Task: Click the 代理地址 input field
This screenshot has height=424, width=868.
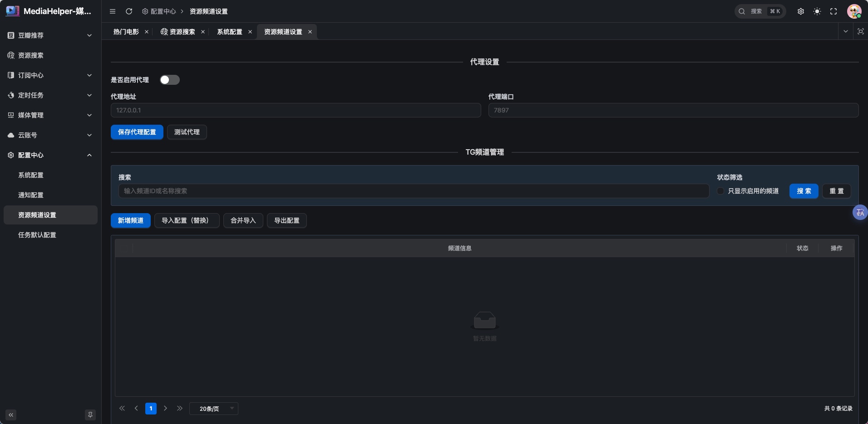Action: click(x=296, y=110)
